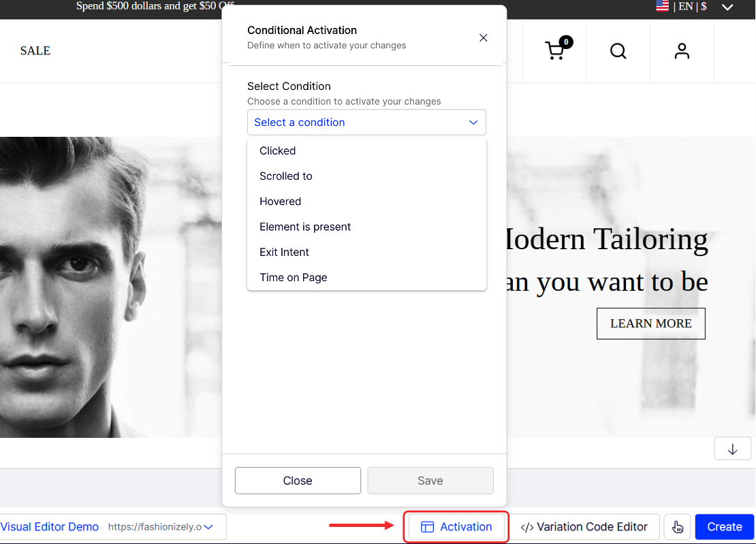This screenshot has height=544, width=756.
Task: Open the shopping cart icon
Action: (x=555, y=51)
